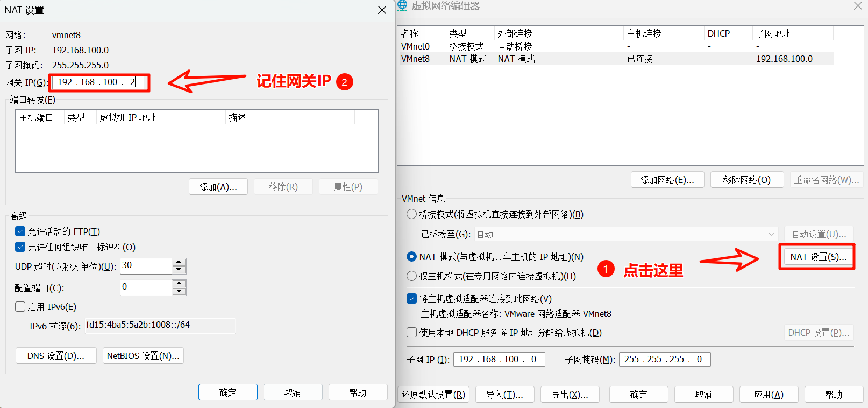
Task: Click the 配置端口 value field
Action: click(146, 287)
